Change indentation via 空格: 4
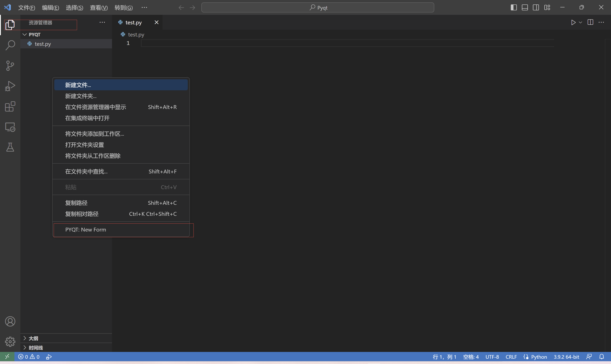Image resolution: width=611 pixels, height=364 pixels. 471,357
